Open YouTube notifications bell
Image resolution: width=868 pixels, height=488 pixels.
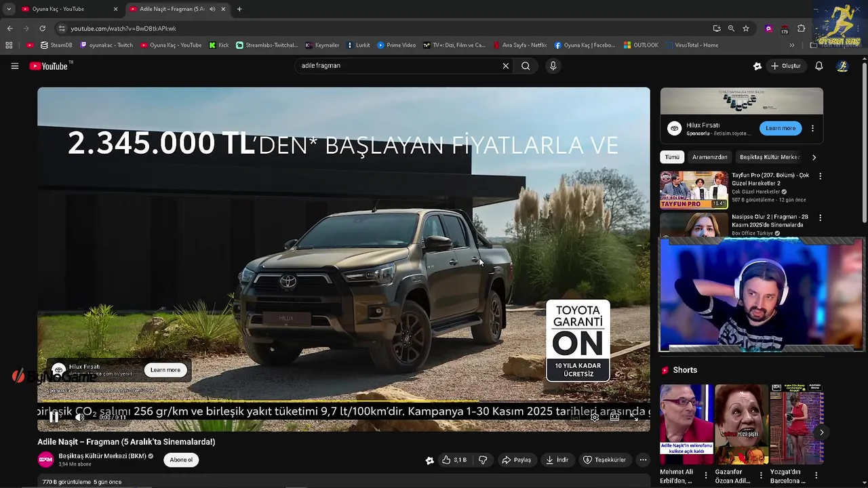click(818, 66)
